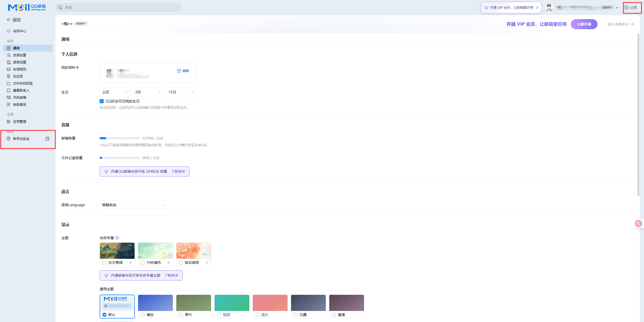Select the 东方青绿 member theme radio

[104, 263]
